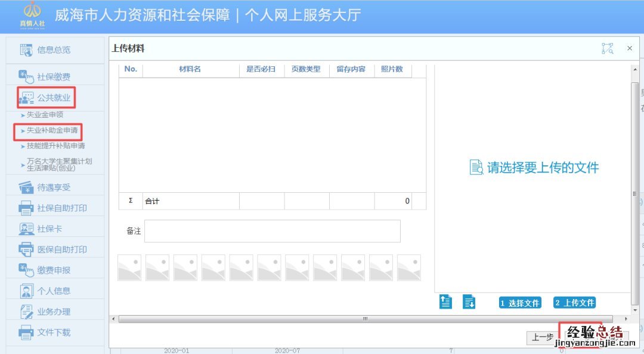Click the first image thumbnail placeholder
644x354 pixels.
pos(129,267)
